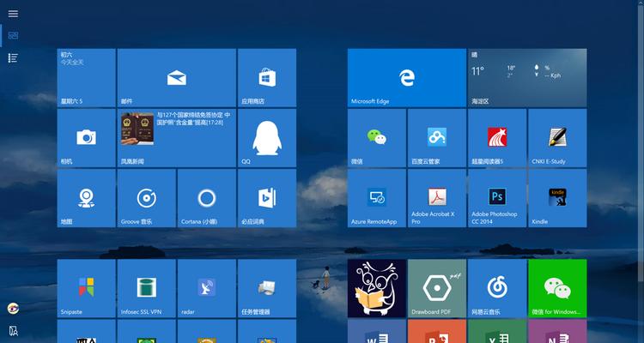Switch to pinned tiles view
Screen dimensions: 644x343
(x=13, y=36)
